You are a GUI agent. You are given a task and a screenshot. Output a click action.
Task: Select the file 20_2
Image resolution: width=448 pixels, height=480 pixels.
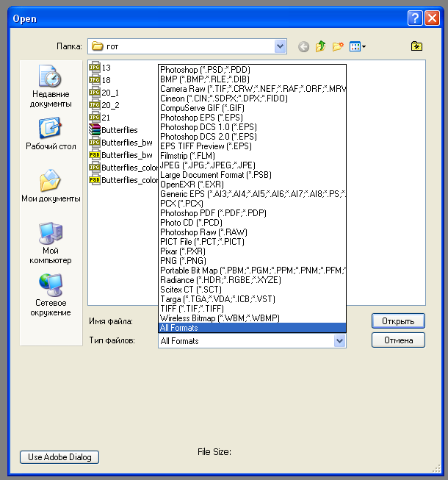[104, 105]
